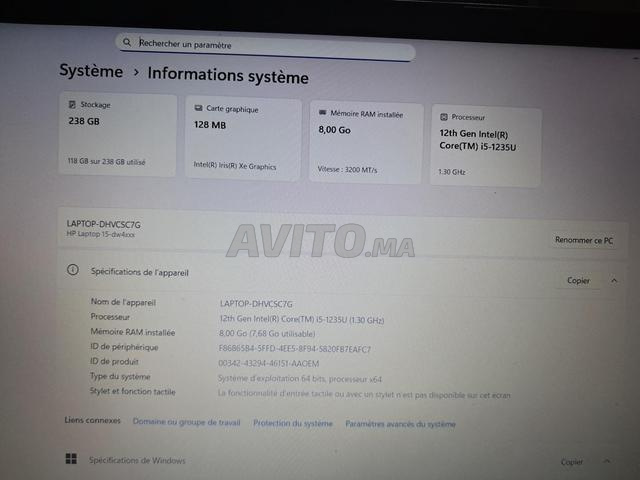This screenshot has width=640, height=480.
Task: Click the Informations système breadcrumb title
Action: [228, 76]
